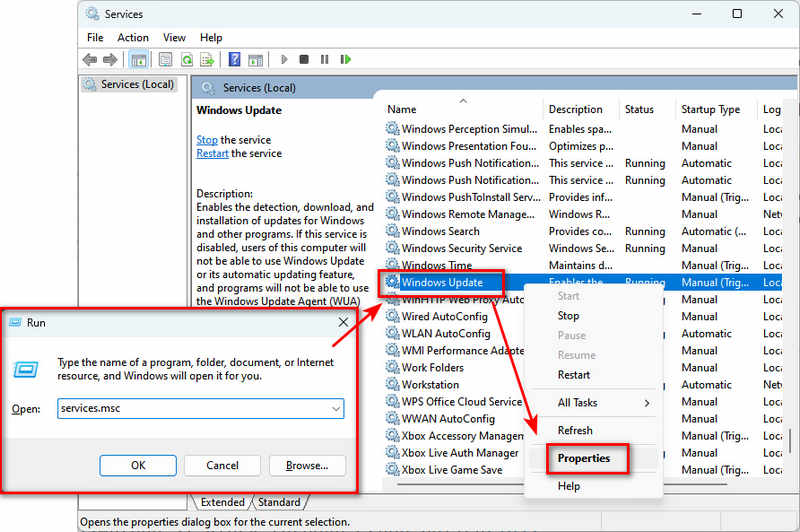Click gear icon of Windows Perception Simulation row
Viewport: 800px width, 532px height.
click(392, 129)
